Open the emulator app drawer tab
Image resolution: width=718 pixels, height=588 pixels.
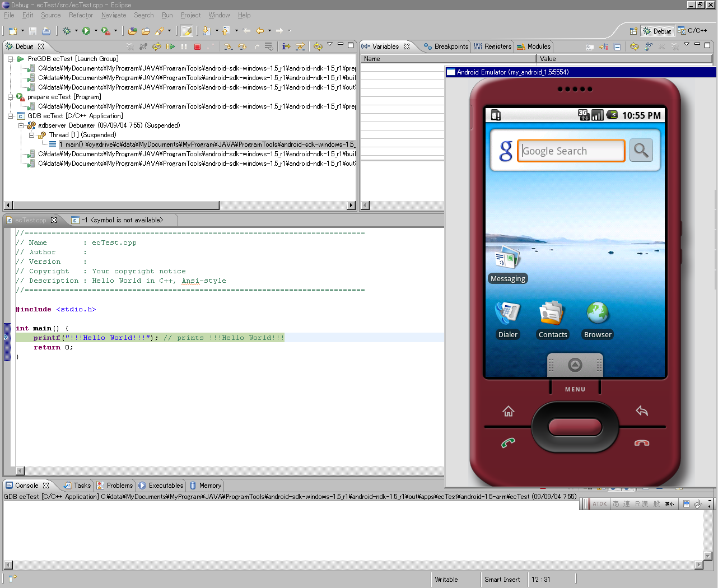[x=575, y=365]
